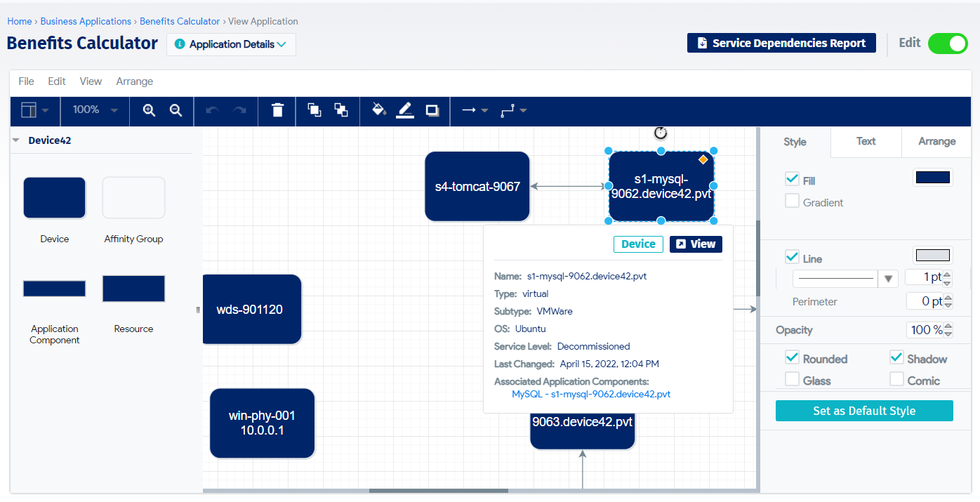The width and height of the screenshot is (980, 502).
Task: Click the fill color bucket icon
Action: click(x=379, y=110)
